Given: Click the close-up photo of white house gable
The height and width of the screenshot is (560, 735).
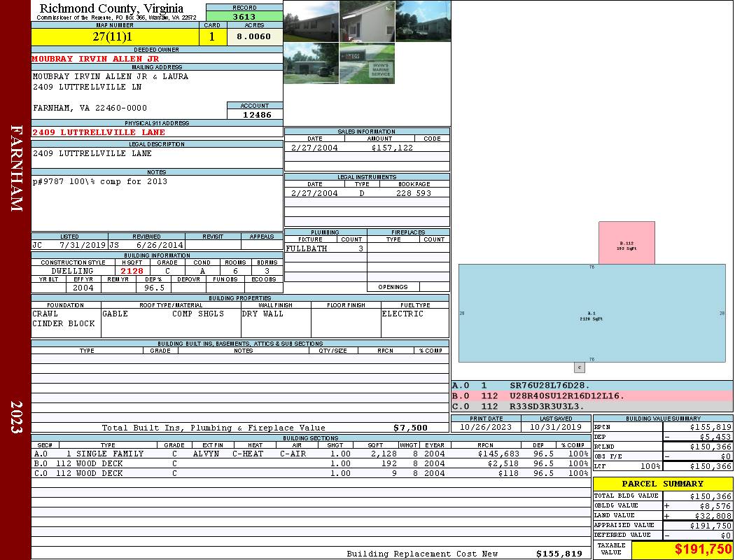Looking at the screenshot, I should coord(367,21).
